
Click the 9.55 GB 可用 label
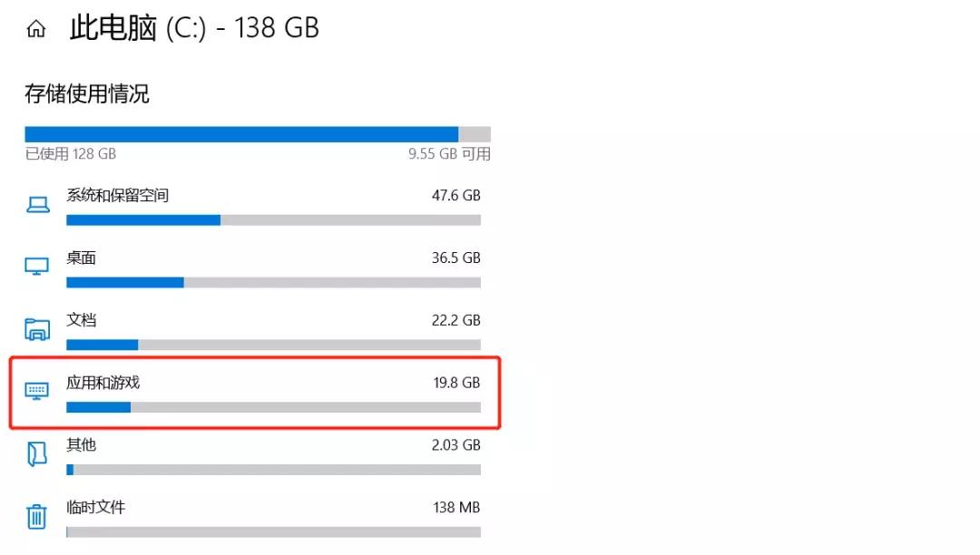pos(449,154)
